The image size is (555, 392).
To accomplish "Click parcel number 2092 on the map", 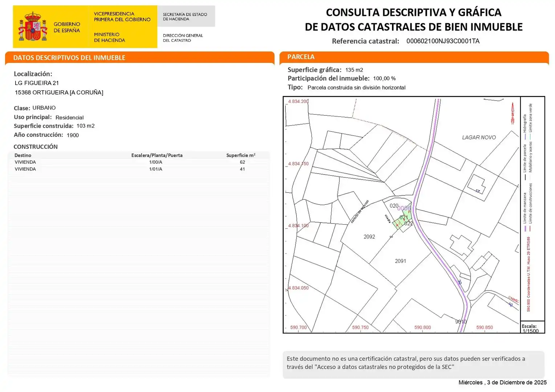I will point(369,237).
